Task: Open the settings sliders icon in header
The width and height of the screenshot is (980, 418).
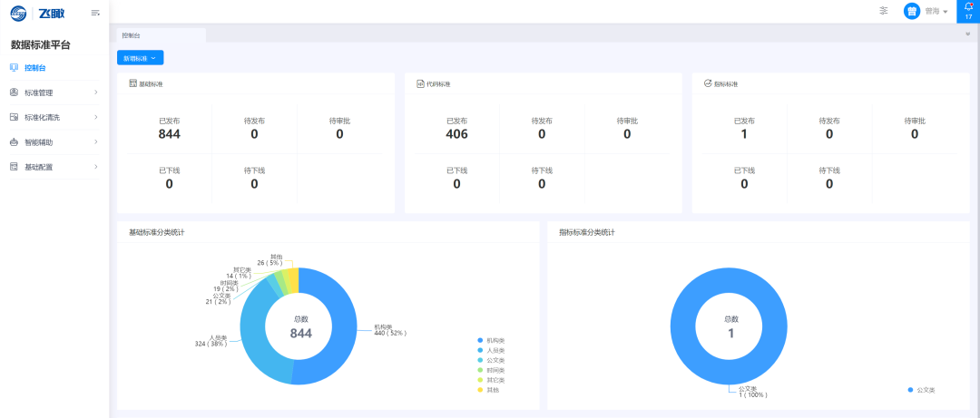Action: (884, 11)
